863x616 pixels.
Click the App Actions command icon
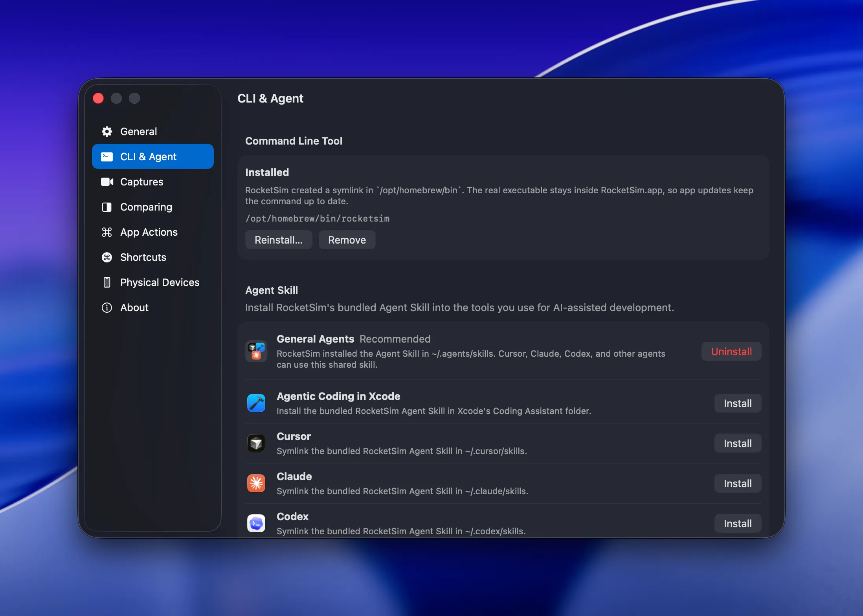pos(107,232)
